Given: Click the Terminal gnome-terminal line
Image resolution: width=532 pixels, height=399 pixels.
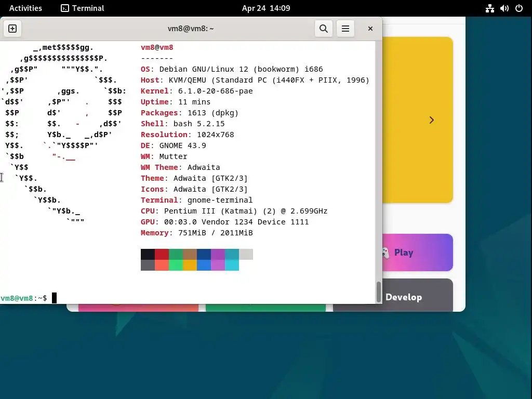Looking at the screenshot, I should click(x=197, y=200).
